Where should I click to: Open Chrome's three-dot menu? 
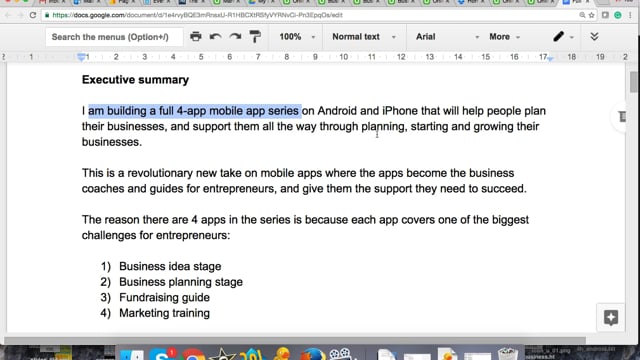coord(631,15)
